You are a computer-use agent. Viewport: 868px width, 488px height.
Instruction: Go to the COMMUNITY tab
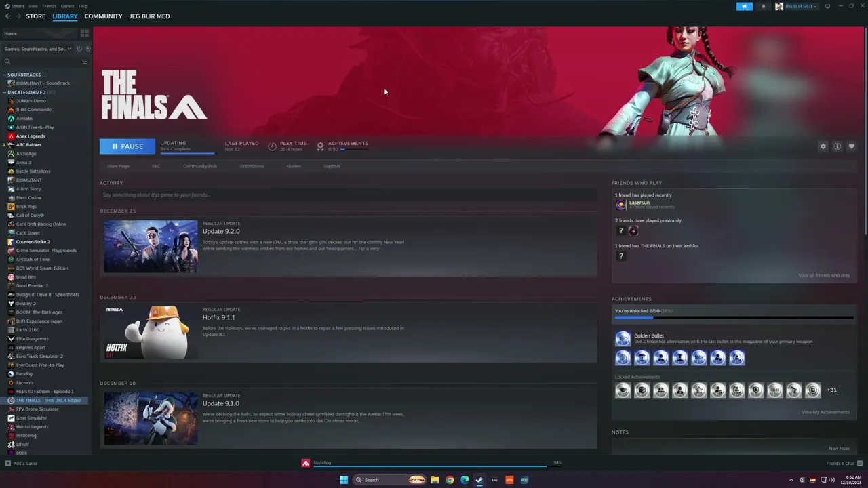tap(103, 16)
